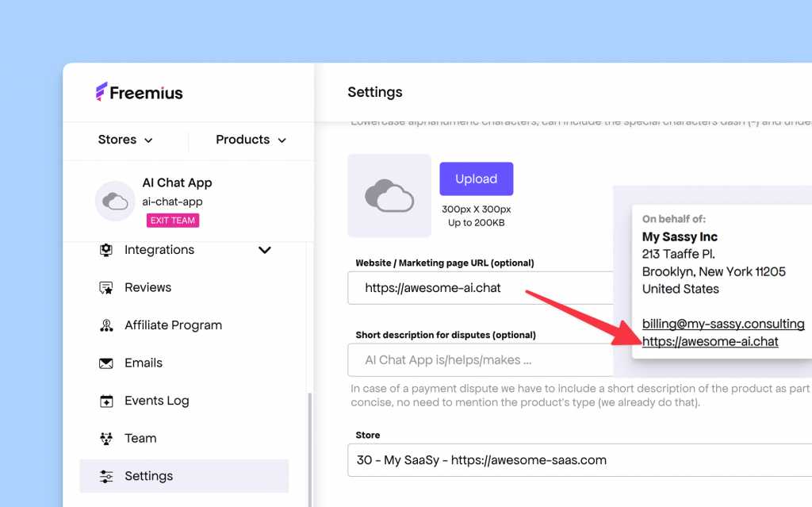Click the product logo cloud placeholder
The width and height of the screenshot is (812, 507).
click(x=389, y=195)
